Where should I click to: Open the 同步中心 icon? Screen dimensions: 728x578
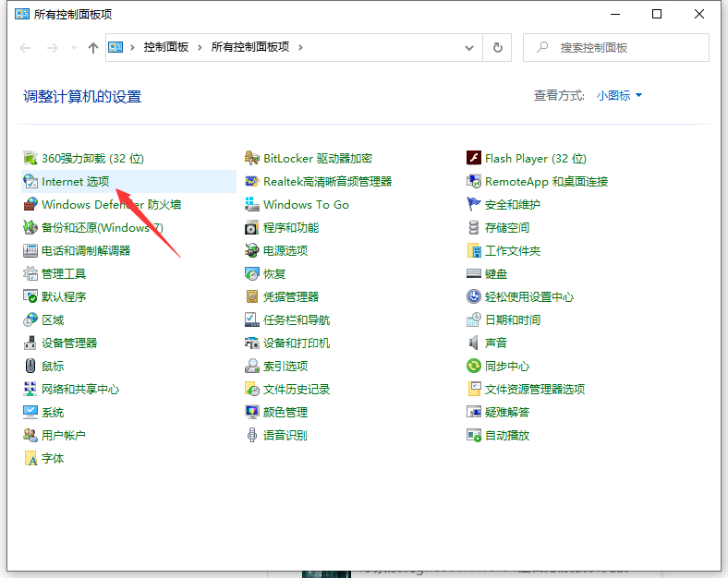point(474,367)
